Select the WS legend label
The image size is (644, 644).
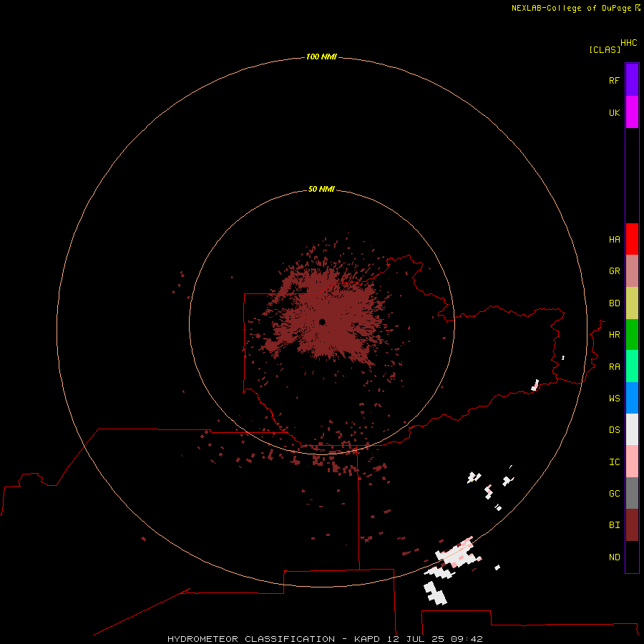614,399
